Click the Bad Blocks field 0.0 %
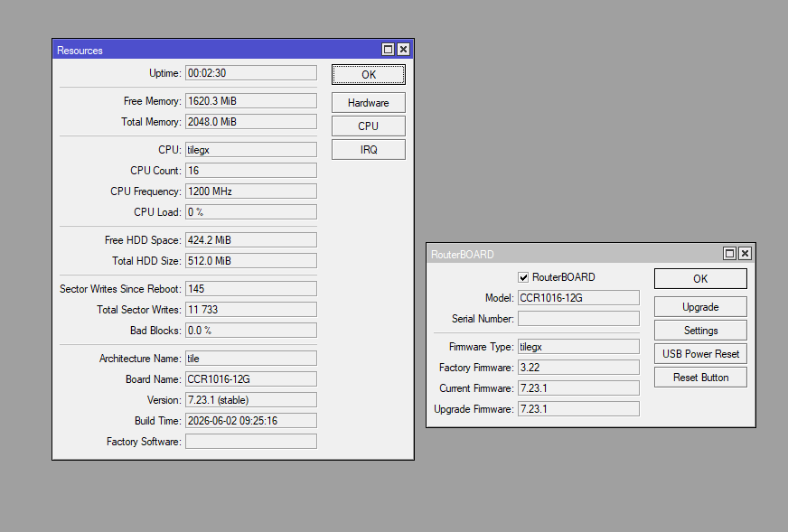The width and height of the screenshot is (788, 532). 251,331
